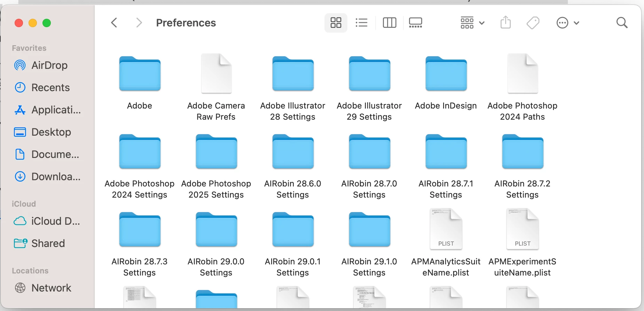Open Documents in the sidebar
644x311 pixels.
pos(47,154)
